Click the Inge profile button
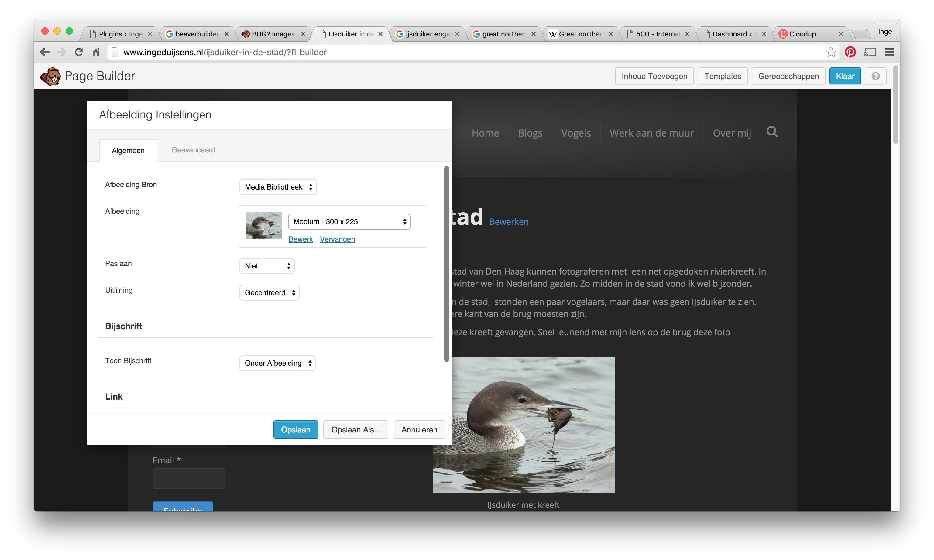This screenshot has width=934, height=560. point(884,32)
